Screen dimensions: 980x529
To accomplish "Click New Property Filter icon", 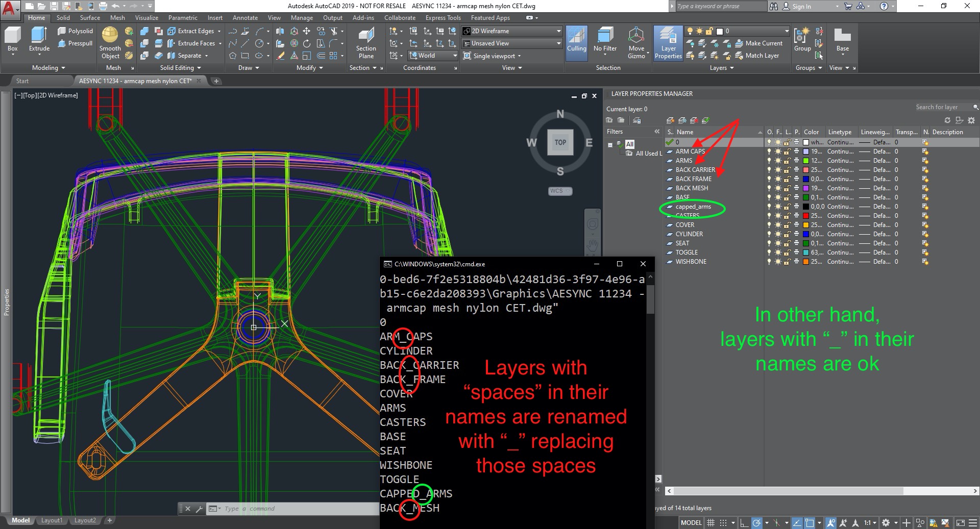I will coord(609,120).
